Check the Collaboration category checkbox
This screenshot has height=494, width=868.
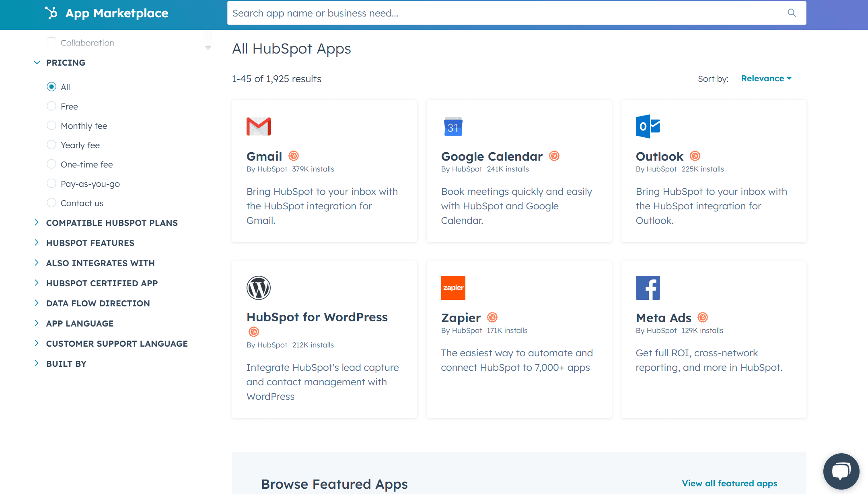tap(51, 42)
